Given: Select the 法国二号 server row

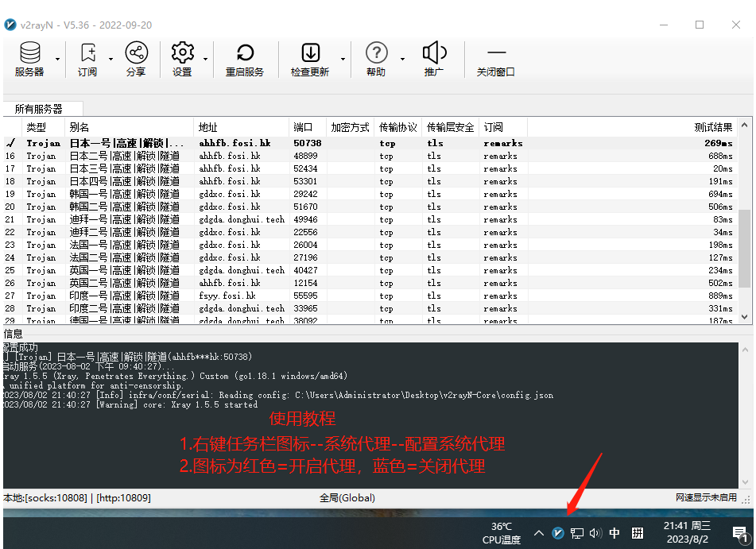Looking at the screenshot, I should click(x=370, y=257).
